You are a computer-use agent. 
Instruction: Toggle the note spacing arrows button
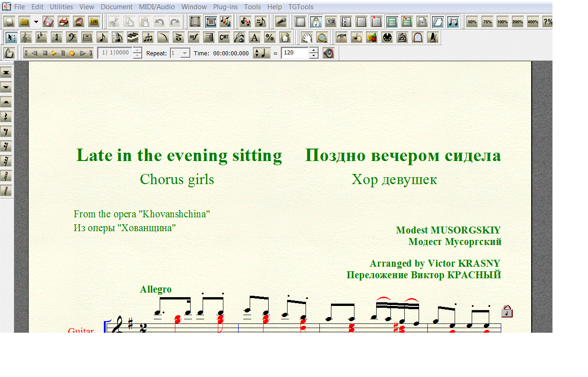pos(453,22)
